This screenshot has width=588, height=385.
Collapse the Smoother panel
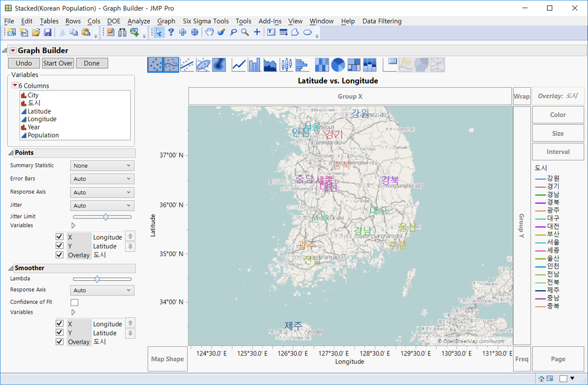[10, 267]
